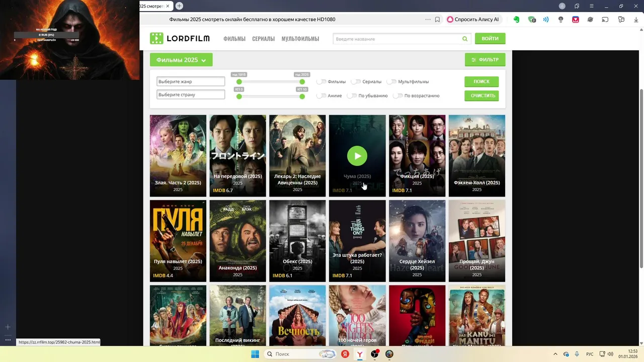Bookmark this page via bookmark icon

pyautogui.click(x=437, y=20)
